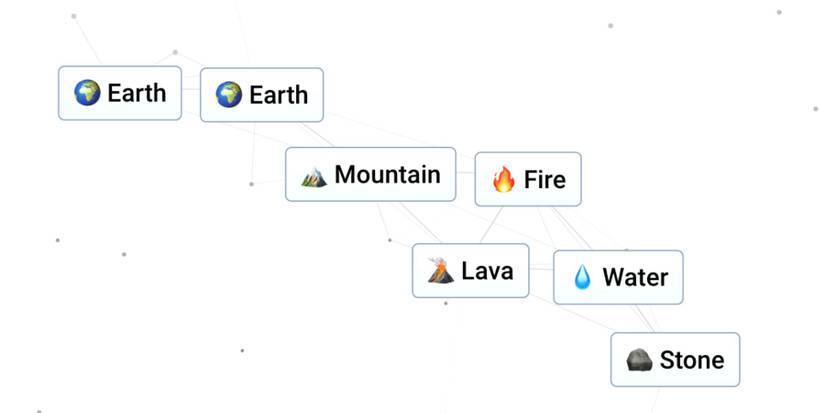
Task: Click the dot between the Mountain and Lava tiles
Action: pos(389,240)
